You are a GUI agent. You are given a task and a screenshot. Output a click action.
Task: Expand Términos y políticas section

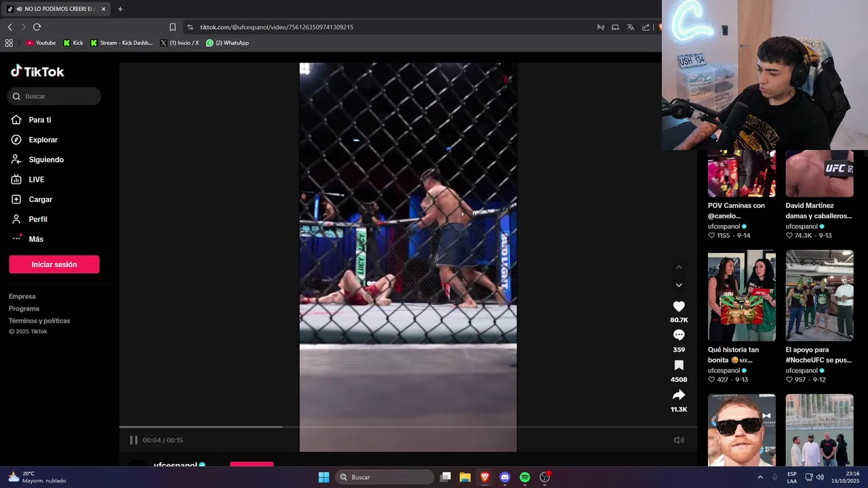39,321
